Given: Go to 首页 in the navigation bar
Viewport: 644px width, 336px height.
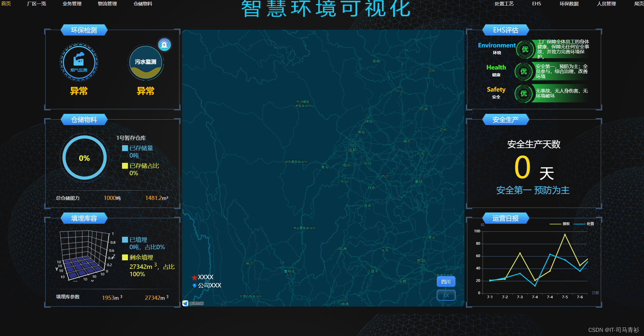Looking at the screenshot, I should point(6,4).
